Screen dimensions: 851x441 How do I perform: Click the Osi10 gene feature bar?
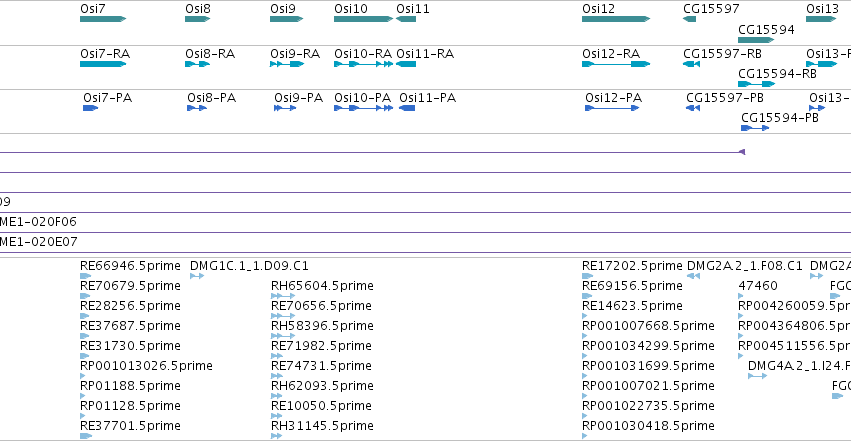(x=364, y=19)
